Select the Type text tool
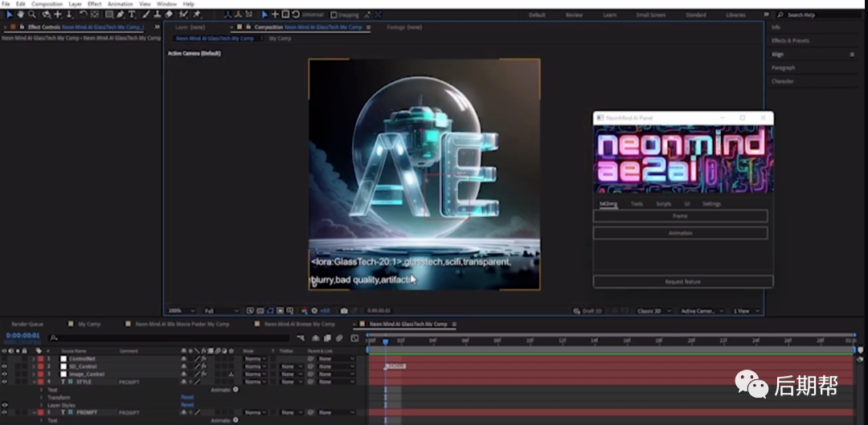Screen dimensions: 868x425 click(132, 14)
